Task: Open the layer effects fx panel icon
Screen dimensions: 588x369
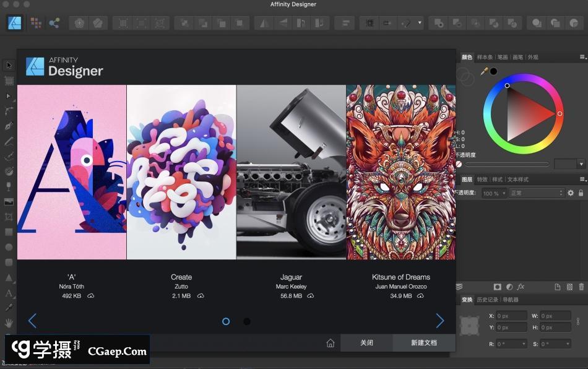Action: pos(521,287)
